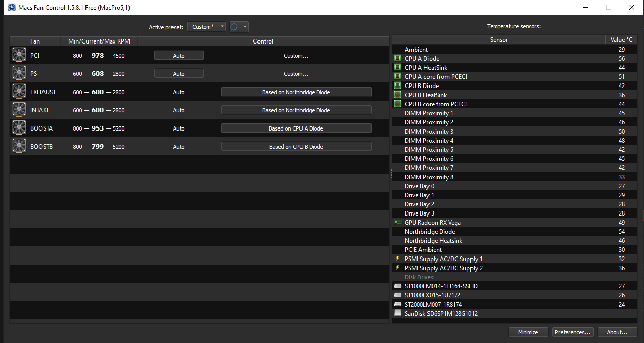Open the preset options gear dropdown

tap(239, 27)
